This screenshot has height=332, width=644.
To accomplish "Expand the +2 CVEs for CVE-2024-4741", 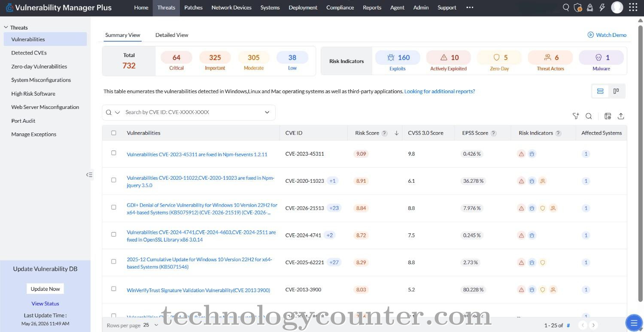I will pyautogui.click(x=330, y=235).
